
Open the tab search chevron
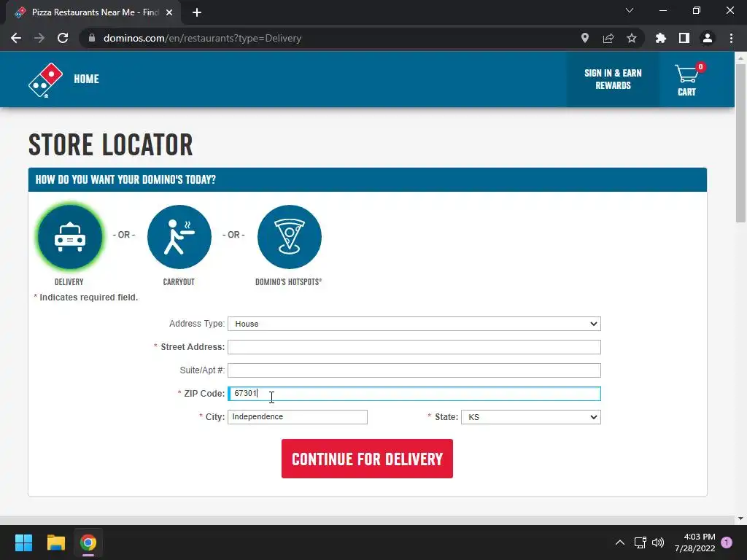tap(630, 10)
